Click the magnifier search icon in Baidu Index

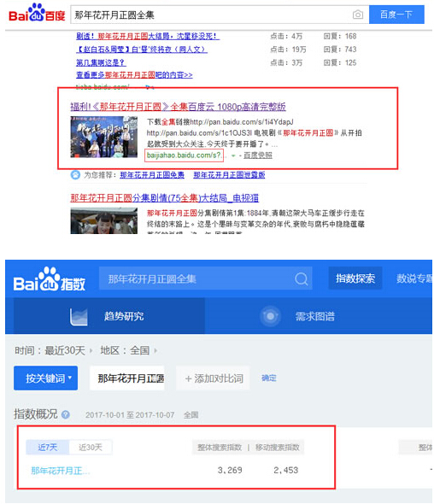point(302,278)
